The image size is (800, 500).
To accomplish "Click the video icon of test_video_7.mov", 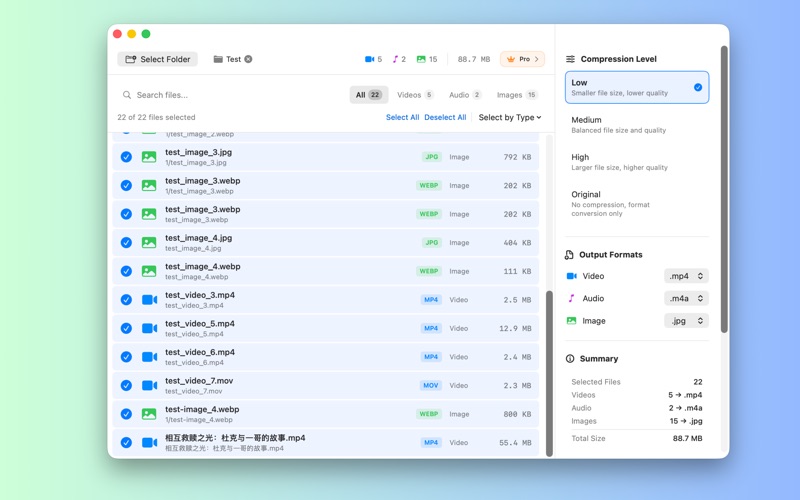I will 149,385.
